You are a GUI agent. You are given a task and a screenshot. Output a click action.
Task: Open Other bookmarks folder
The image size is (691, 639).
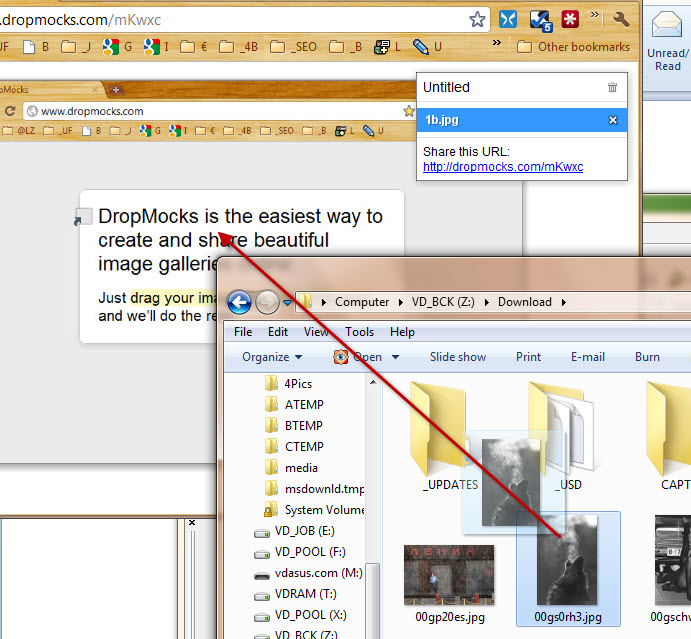point(573,47)
